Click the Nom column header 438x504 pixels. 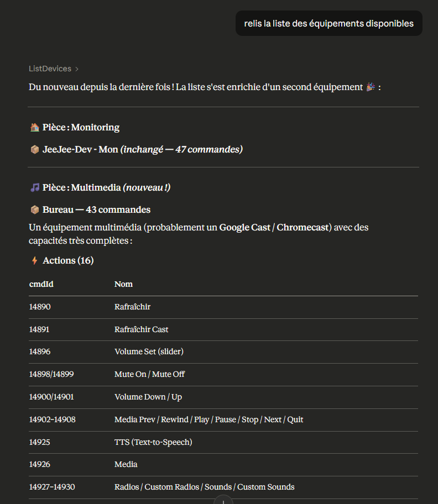(123, 284)
